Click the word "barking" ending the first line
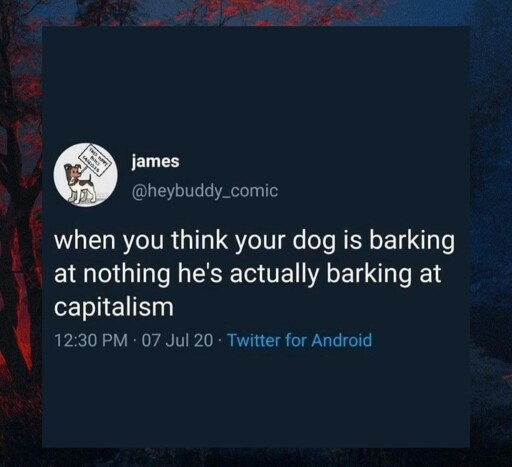Image resolution: width=512 pixels, height=467 pixels. tap(411, 241)
